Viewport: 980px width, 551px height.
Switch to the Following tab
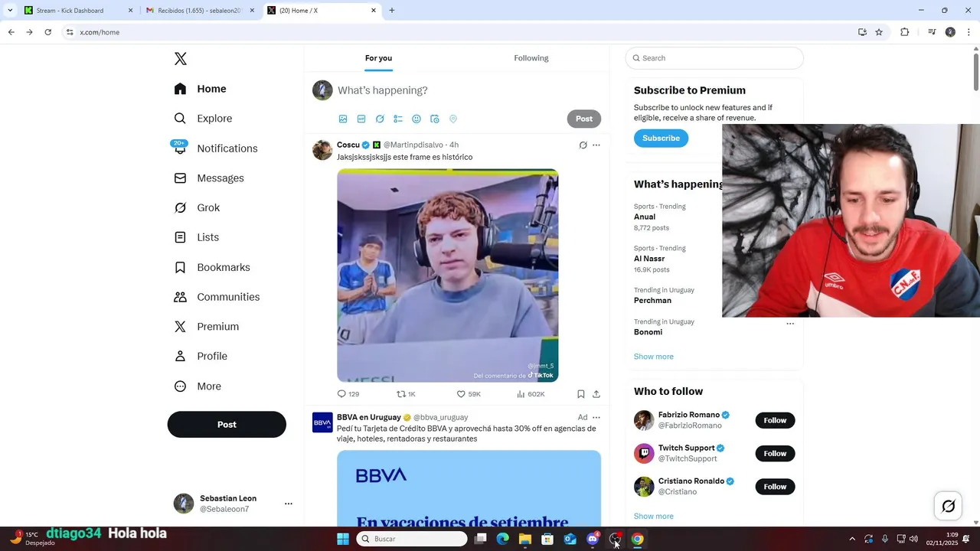click(x=531, y=58)
